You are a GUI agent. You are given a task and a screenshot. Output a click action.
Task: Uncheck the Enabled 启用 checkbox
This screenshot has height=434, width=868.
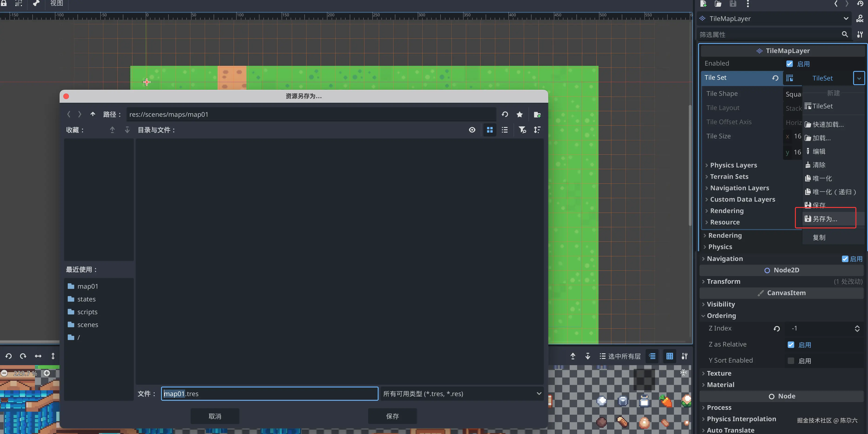pos(790,64)
